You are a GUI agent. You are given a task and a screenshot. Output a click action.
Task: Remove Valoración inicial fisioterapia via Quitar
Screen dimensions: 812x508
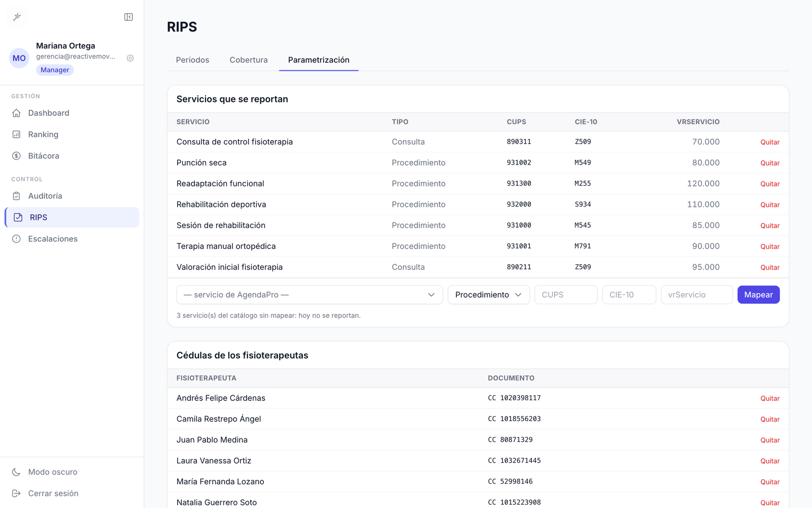tap(770, 267)
